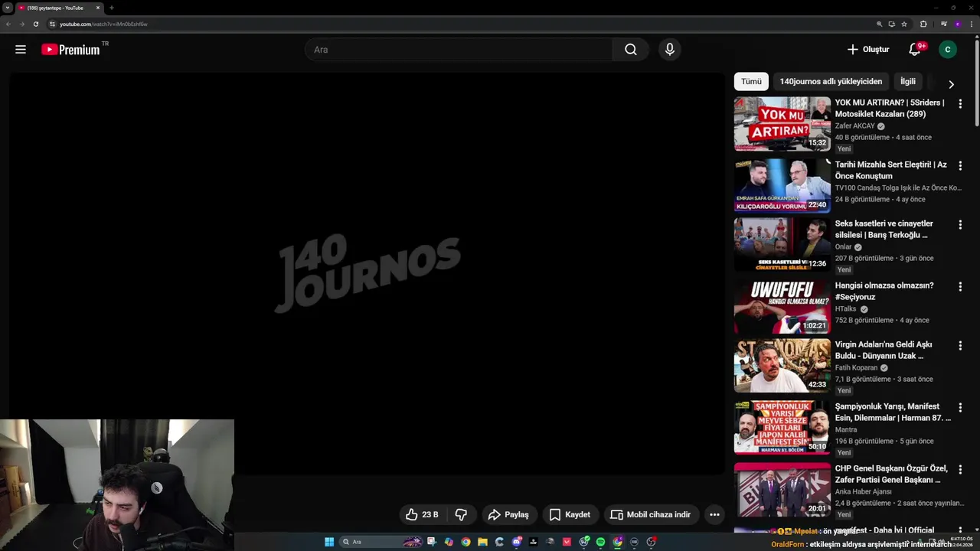Open Chrome profile avatar
Viewport: 980px width, 551px height.
pyautogui.click(x=957, y=24)
